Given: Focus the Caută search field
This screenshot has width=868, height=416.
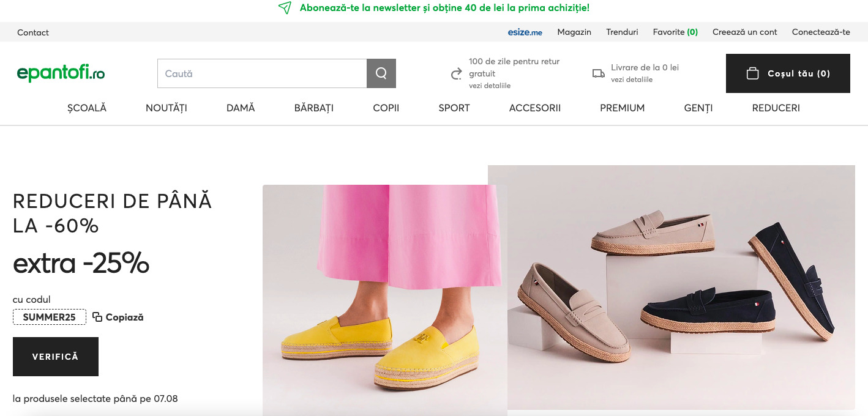Looking at the screenshot, I should (x=262, y=73).
